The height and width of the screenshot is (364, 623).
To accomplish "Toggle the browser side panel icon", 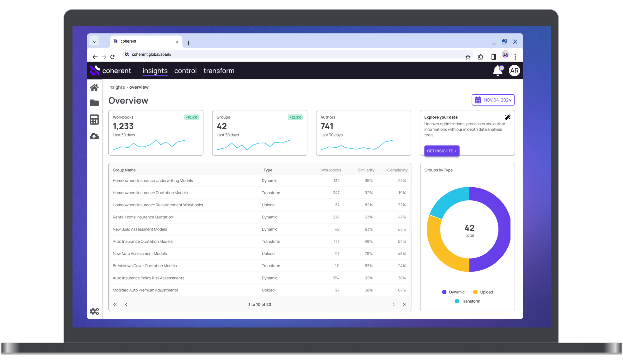I will [x=493, y=57].
